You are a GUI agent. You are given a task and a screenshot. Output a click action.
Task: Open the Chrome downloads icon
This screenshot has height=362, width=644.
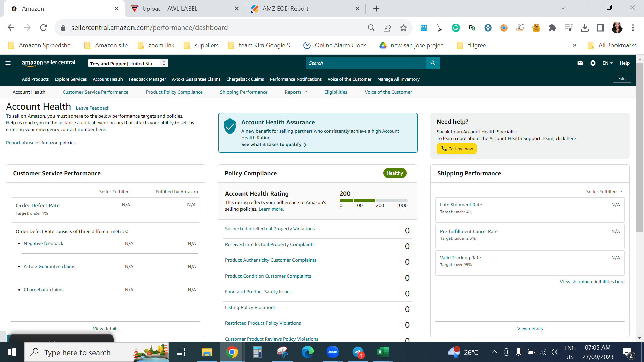585,28
